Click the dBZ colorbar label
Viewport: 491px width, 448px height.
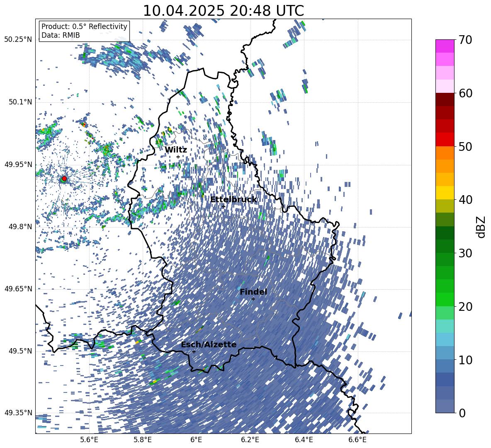coord(480,227)
